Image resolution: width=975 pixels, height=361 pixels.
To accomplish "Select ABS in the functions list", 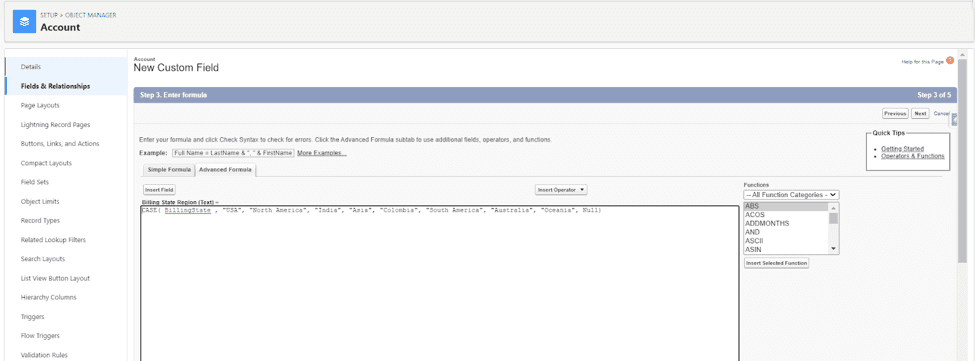I will click(787, 206).
